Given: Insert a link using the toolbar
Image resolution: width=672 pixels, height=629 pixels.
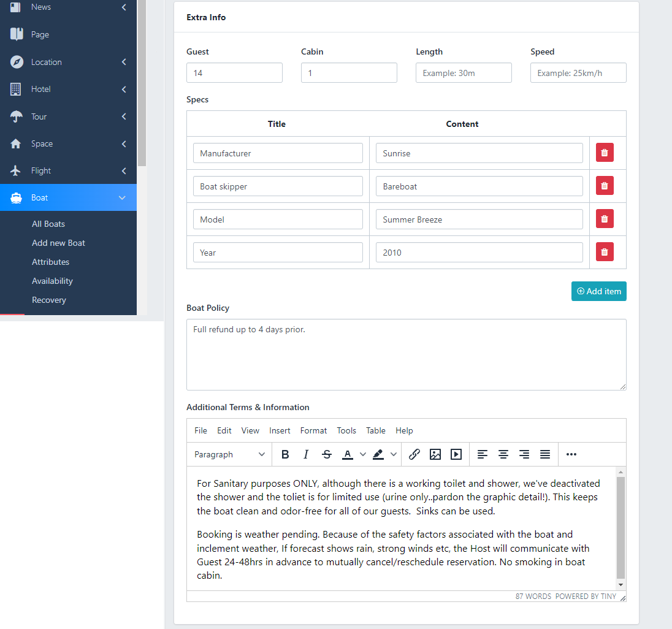Looking at the screenshot, I should (414, 454).
